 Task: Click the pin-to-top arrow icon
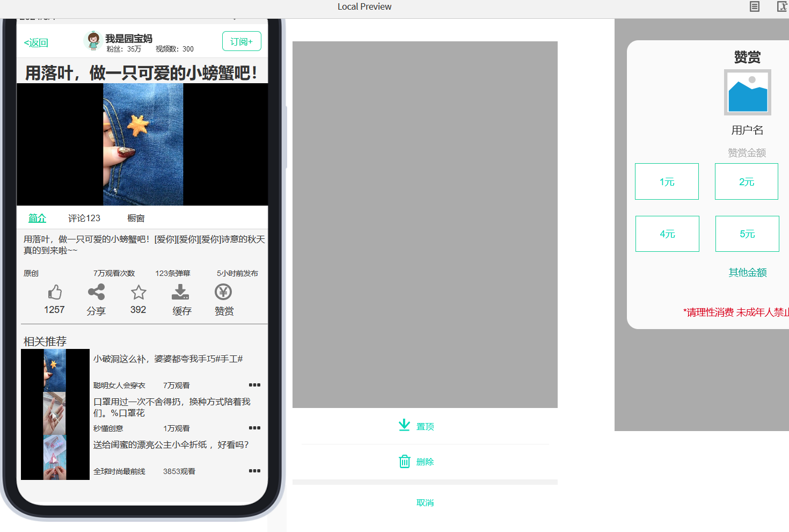click(x=404, y=426)
